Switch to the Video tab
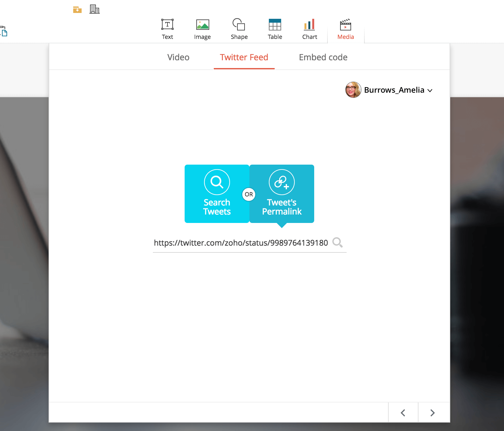This screenshot has height=431, width=504. [x=178, y=57]
